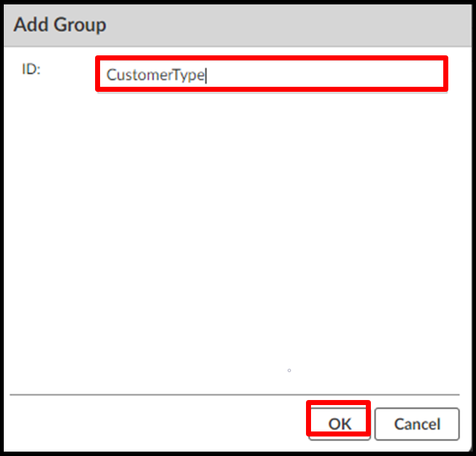The width and height of the screenshot is (476, 456).
Task: Select the 'Add Group' dialog heading text
Action: 60,25
